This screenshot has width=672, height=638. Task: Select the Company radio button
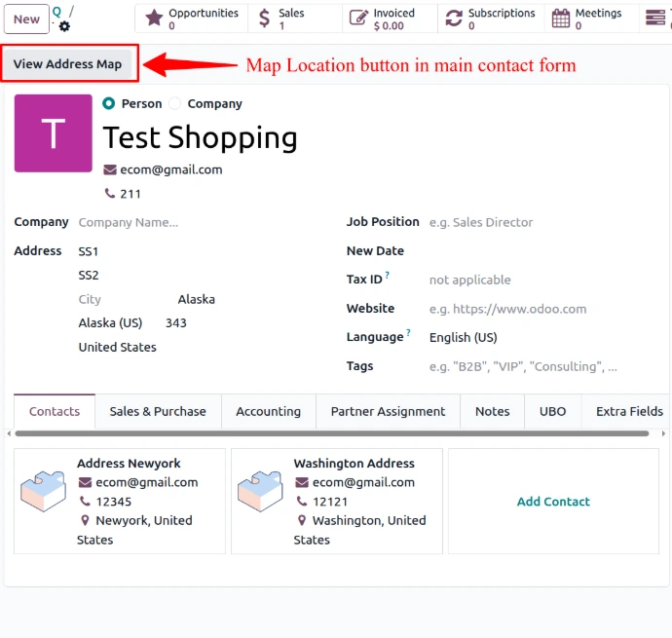pyautogui.click(x=175, y=103)
